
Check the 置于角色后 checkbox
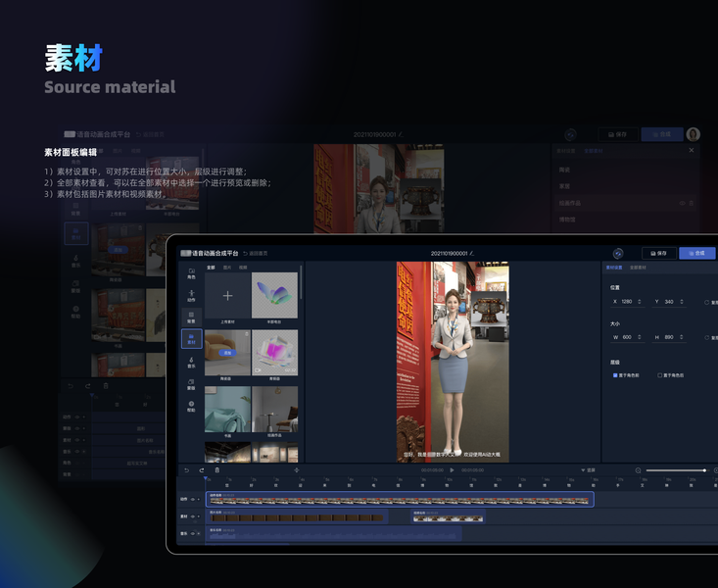660,375
